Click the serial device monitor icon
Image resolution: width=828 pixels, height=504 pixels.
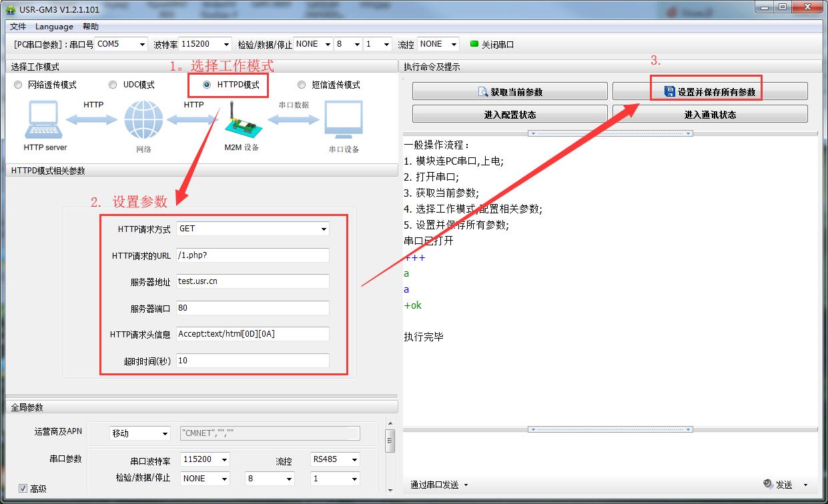click(344, 119)
